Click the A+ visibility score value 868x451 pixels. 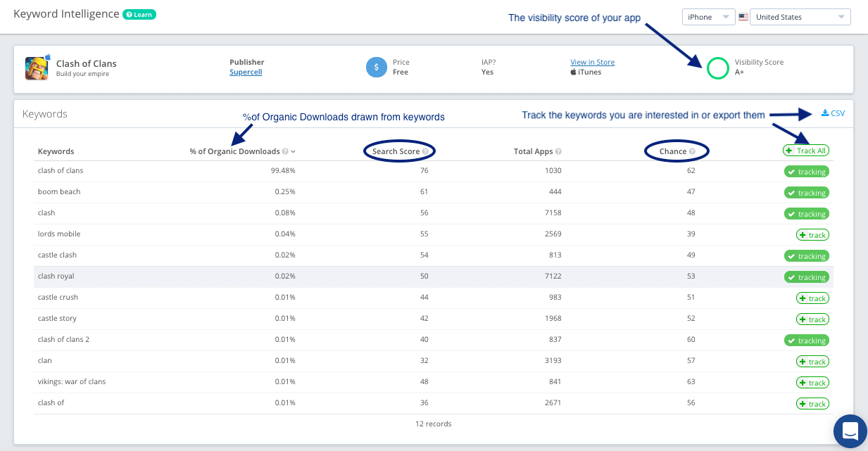pyautogui.click(x=739, y=72)
